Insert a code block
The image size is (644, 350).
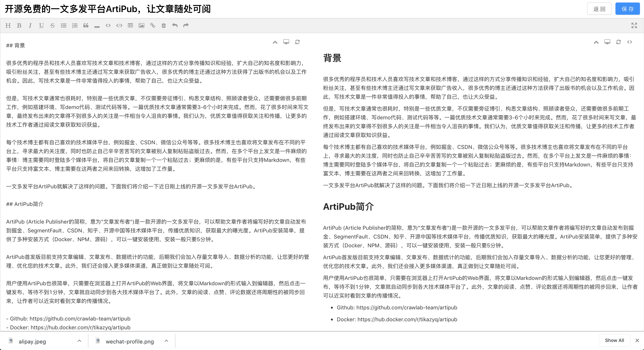[119, 25]
